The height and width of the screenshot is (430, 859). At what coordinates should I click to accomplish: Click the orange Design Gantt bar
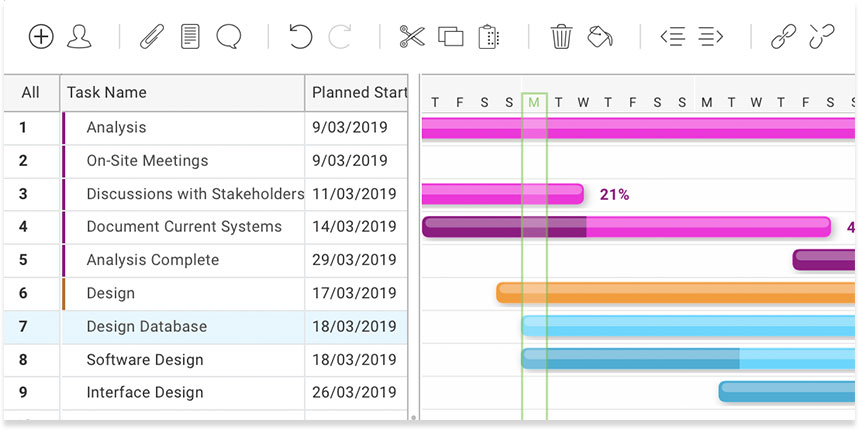675,293
